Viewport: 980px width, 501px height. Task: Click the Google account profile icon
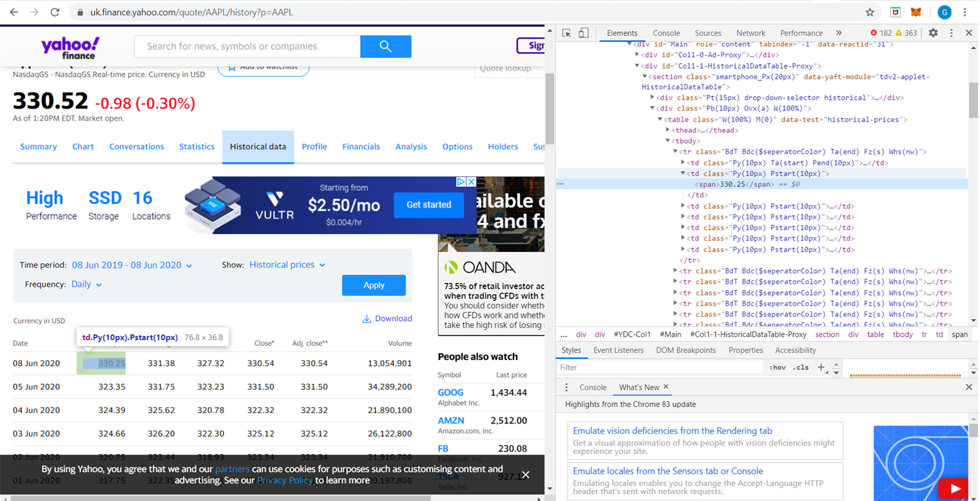point(945,12)
